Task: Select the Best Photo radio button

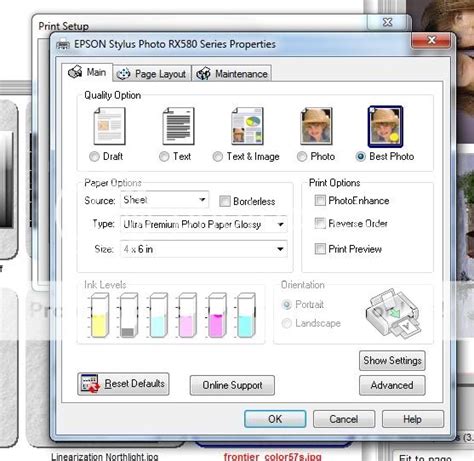Action: pos(361,156)
